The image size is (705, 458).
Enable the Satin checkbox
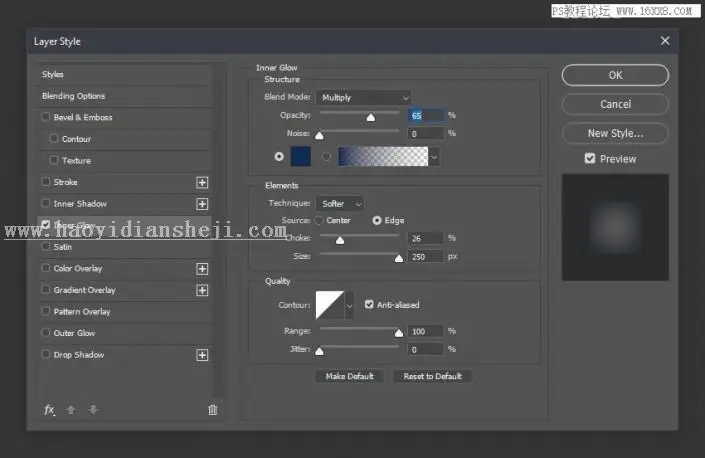pyautogui.click(x=45, y=246)
